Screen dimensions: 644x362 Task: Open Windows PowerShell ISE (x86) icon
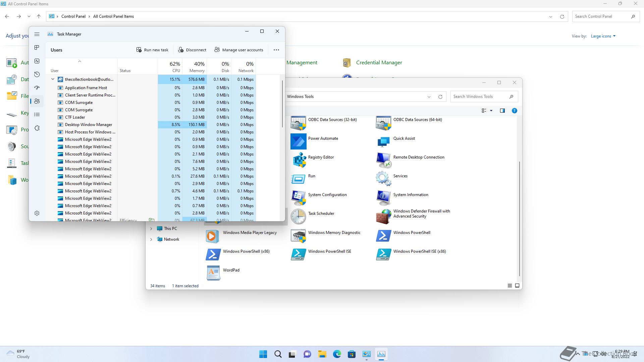(x=383, y=254)
